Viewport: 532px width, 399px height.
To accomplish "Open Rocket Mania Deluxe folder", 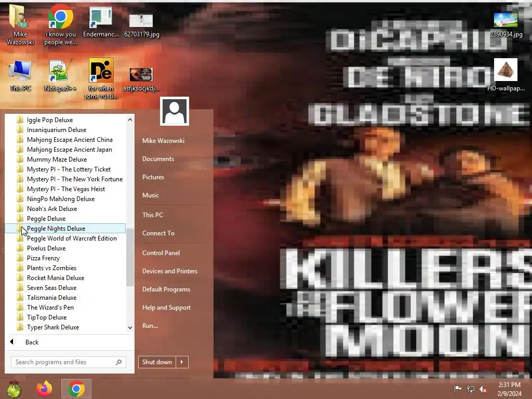I will [x=65, y=277].
